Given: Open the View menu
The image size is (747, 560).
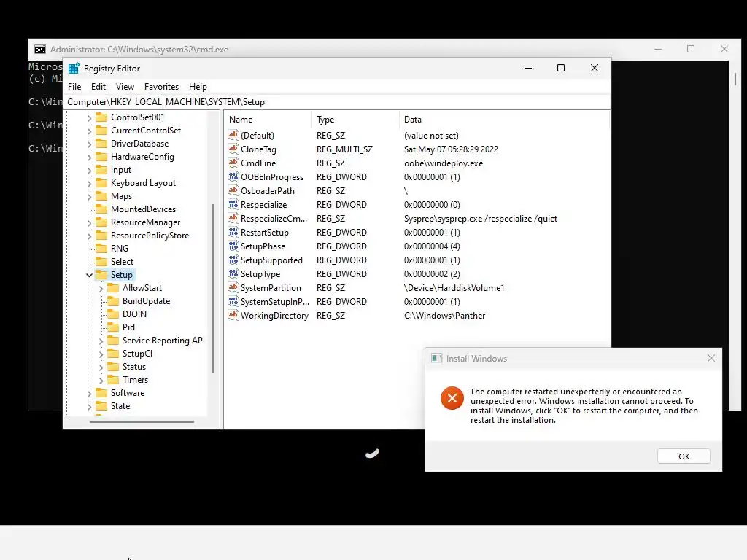Looking at the screenshot, I should point(125,87).
